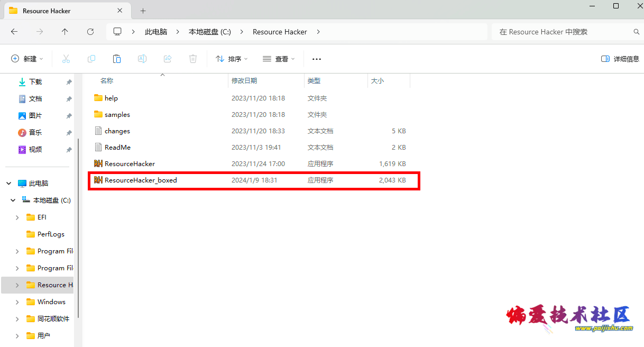Select the file name ResourceHacker_boxed
This screenshot has height=347, width=644.
[141, 180]
